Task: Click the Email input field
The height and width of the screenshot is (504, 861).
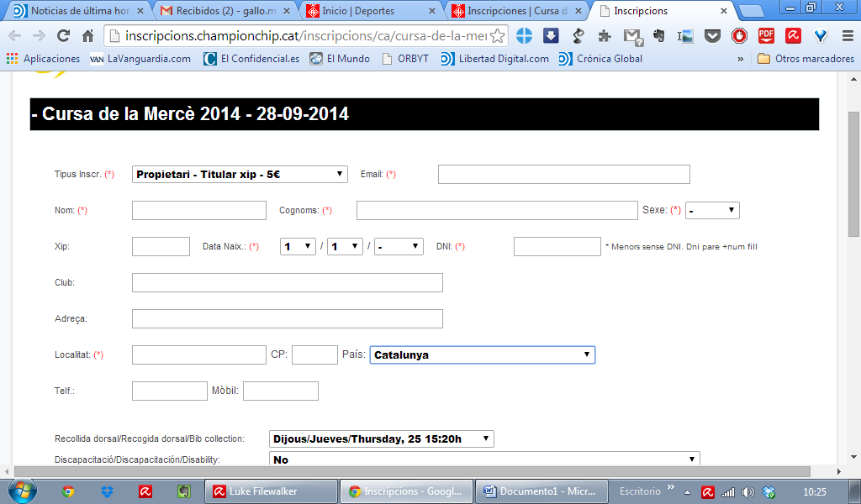Action: [563, 174]
